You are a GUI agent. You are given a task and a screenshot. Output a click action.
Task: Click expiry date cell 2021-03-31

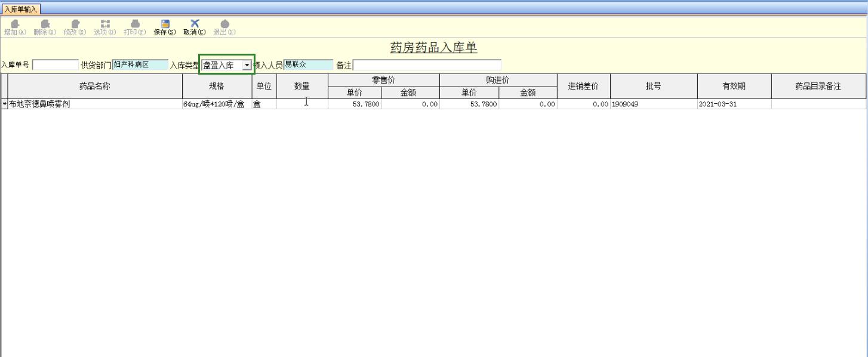pyautogui.click(x=734, y=104)
